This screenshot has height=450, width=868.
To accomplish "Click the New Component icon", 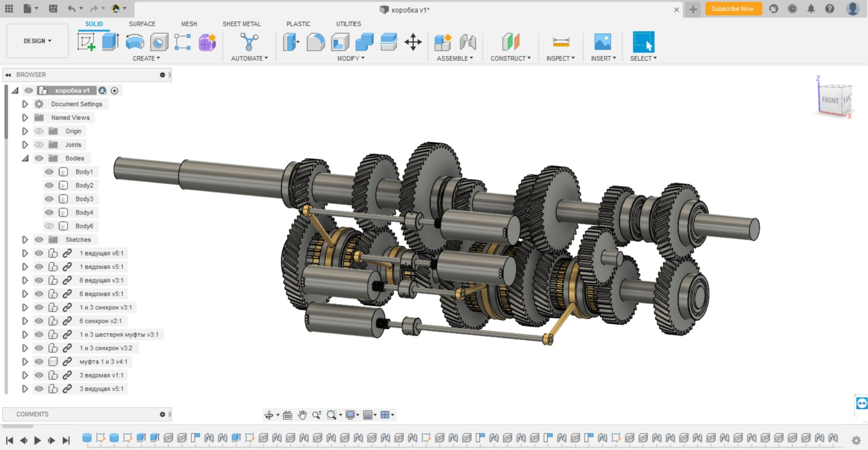I will [443, 42].
